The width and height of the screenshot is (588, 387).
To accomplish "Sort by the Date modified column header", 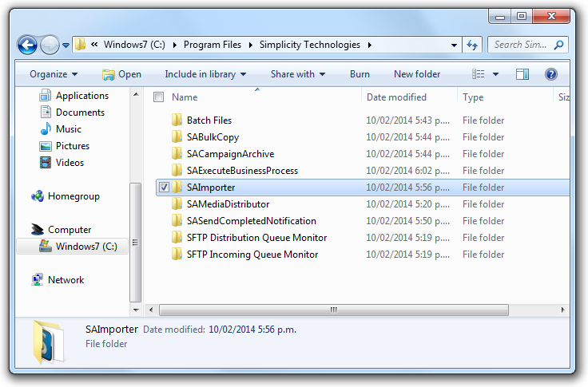I will click(x=396, y=97).
